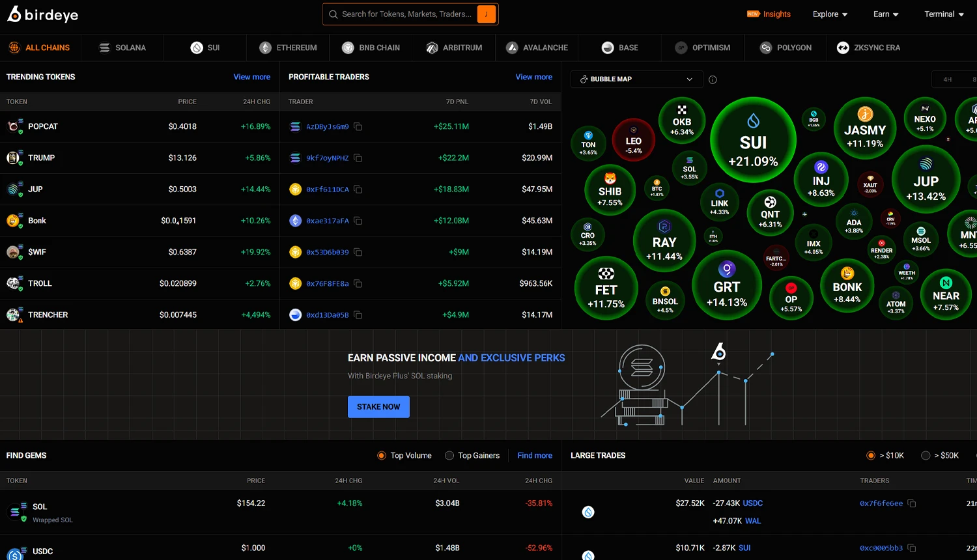Copy address of trader AzDByJsGm9

tap(358, 126)
